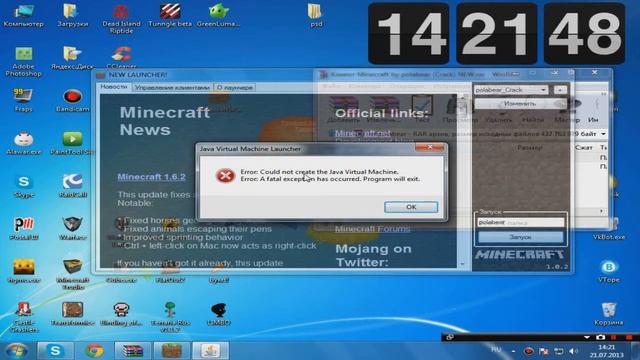
Task: Open the Alawar.exe desktop icon
Action: point(24,143)
